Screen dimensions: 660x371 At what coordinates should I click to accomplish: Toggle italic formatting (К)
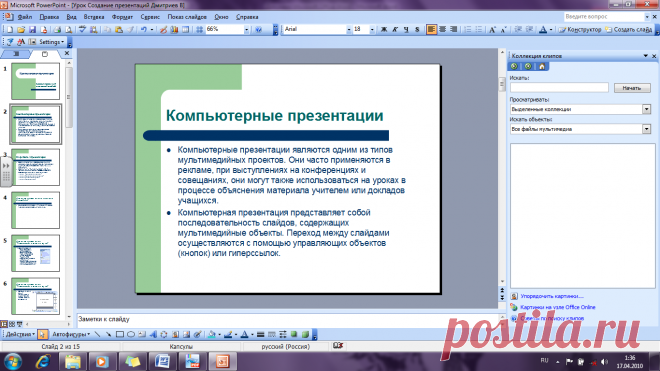point(395,29)
